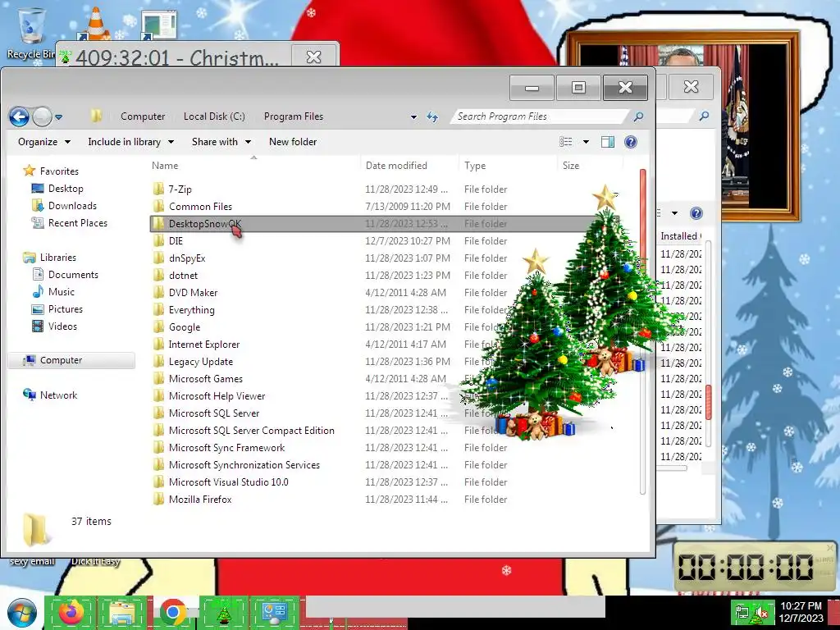This screenshot has width=840, height=630.
Task: Click the magnifier icon in Program Files search
Action: (638, 116)
